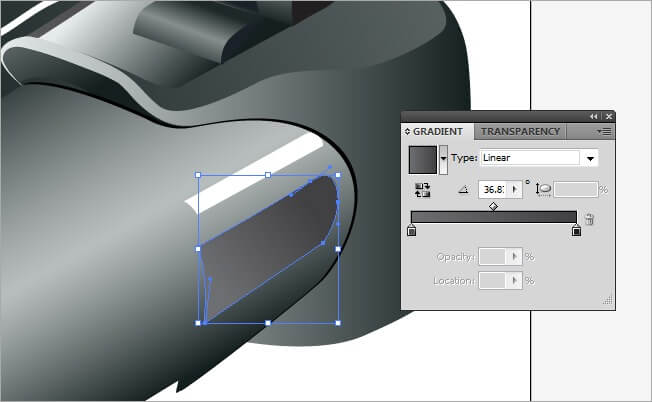
Task: Click the aspect ratio icon
Action: click(543, 190)
